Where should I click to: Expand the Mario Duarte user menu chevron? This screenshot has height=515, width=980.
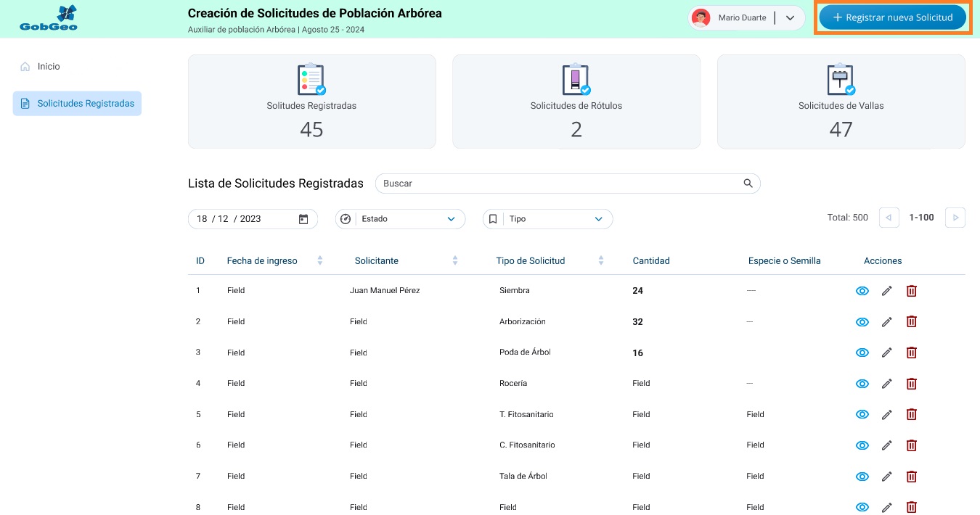click(x=791, y=18)
